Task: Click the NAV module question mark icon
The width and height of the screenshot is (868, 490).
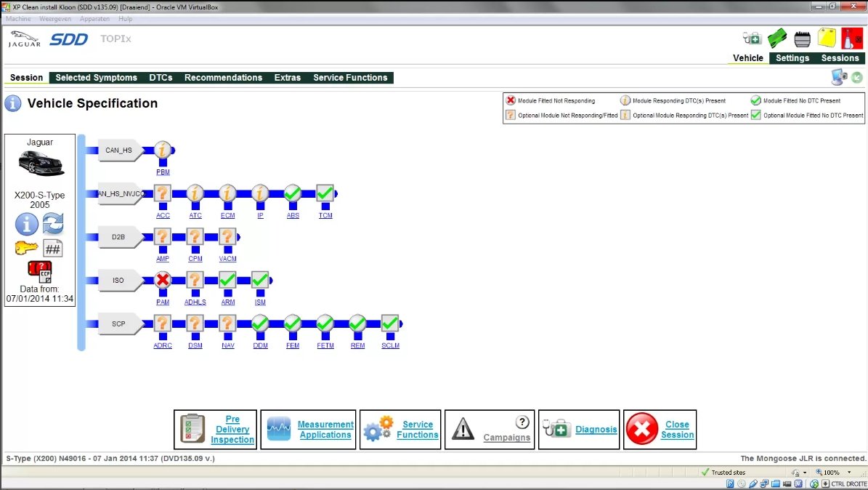Action: pos(227,324)
